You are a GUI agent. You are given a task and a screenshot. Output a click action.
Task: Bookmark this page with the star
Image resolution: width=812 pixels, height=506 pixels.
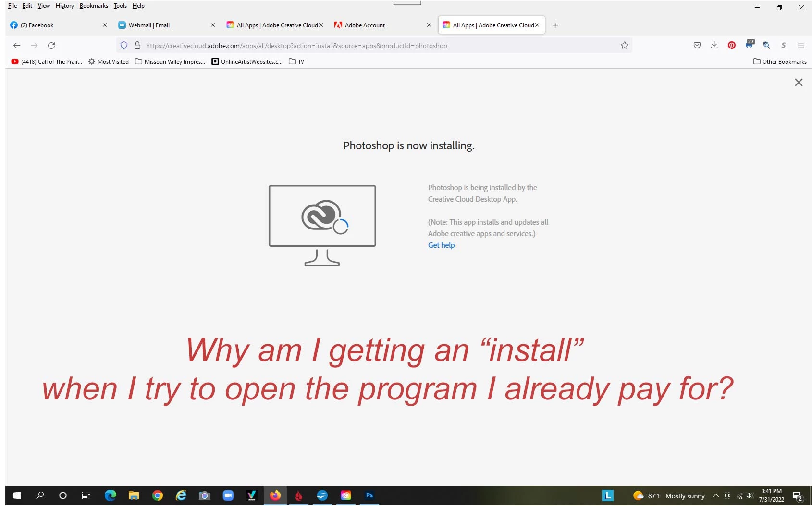click(x=625, y=46)
